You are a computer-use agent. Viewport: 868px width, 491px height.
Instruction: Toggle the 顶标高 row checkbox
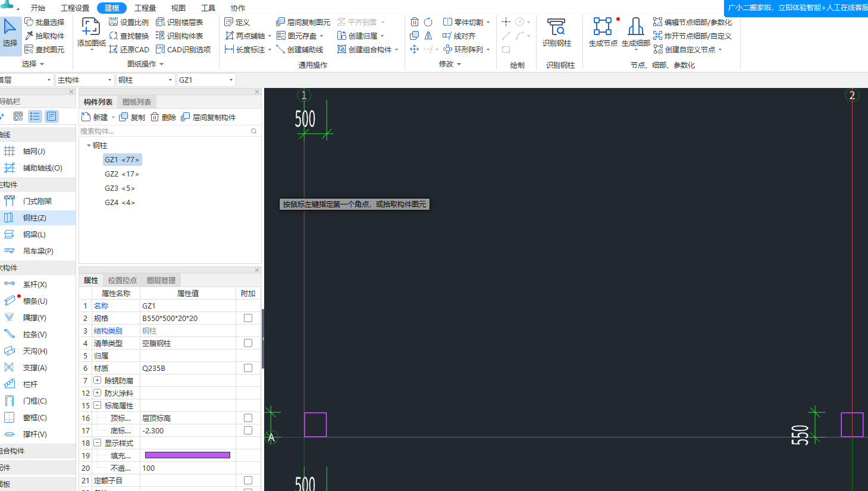(248, 418)
